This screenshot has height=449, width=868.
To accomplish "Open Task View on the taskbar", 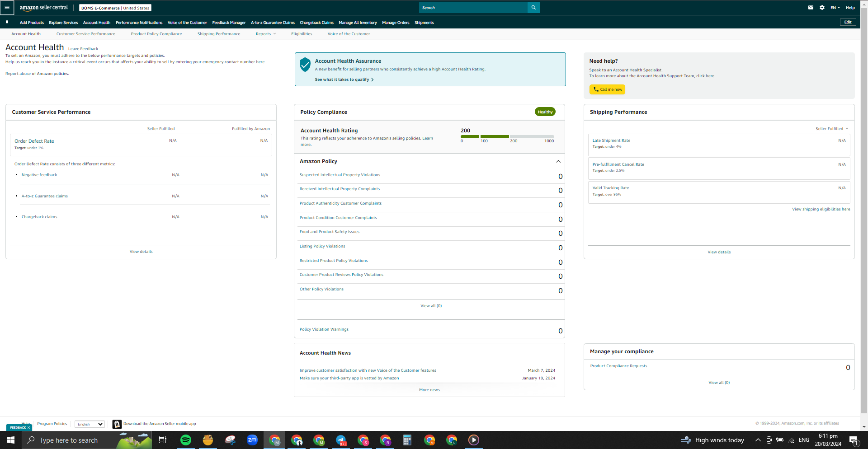I will pos(163,440).
